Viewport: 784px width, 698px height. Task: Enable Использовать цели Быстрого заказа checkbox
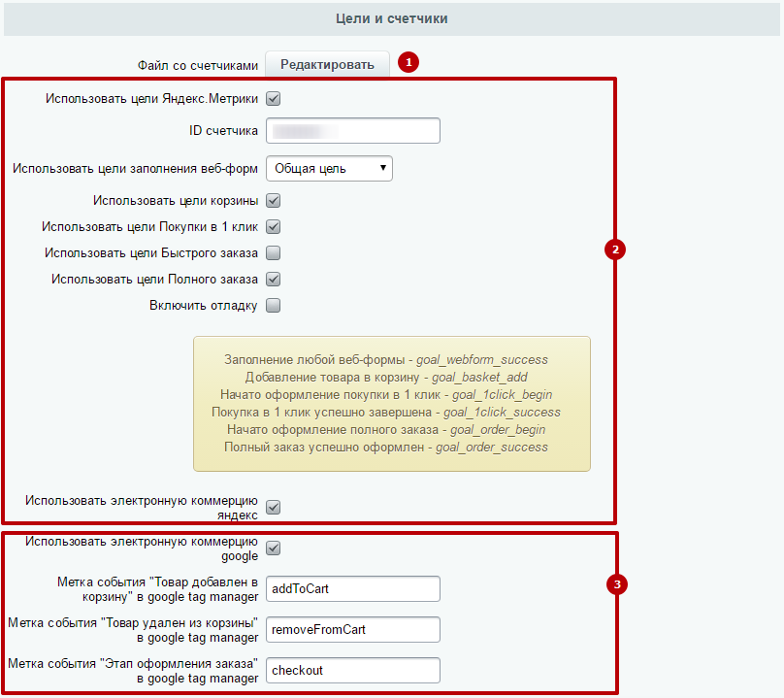(x=273, y=252)
